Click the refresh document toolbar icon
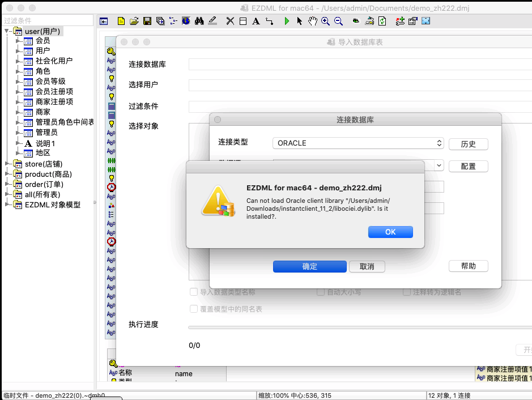The height and width of the screenshot is (400, 532). [x=382, y=21]
